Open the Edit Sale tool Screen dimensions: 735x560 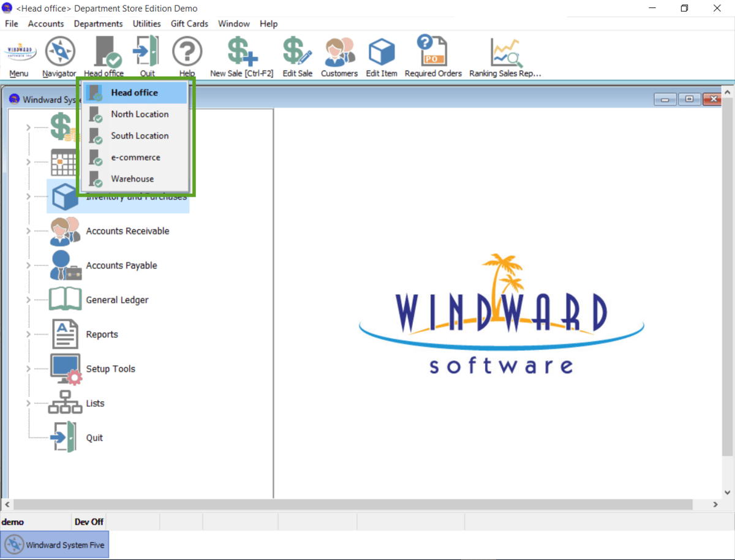(297, 53)
